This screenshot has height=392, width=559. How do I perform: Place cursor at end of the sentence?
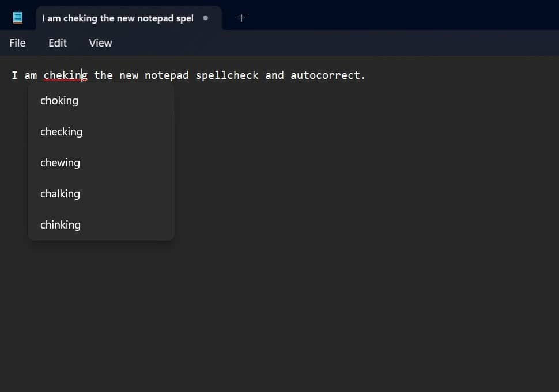[365, 75]
